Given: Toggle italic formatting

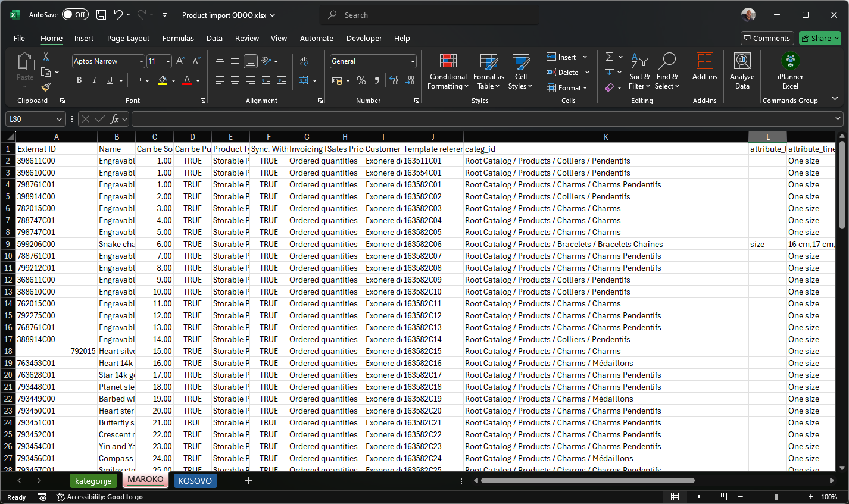Looking at the screenshot, I should (93, 80).
